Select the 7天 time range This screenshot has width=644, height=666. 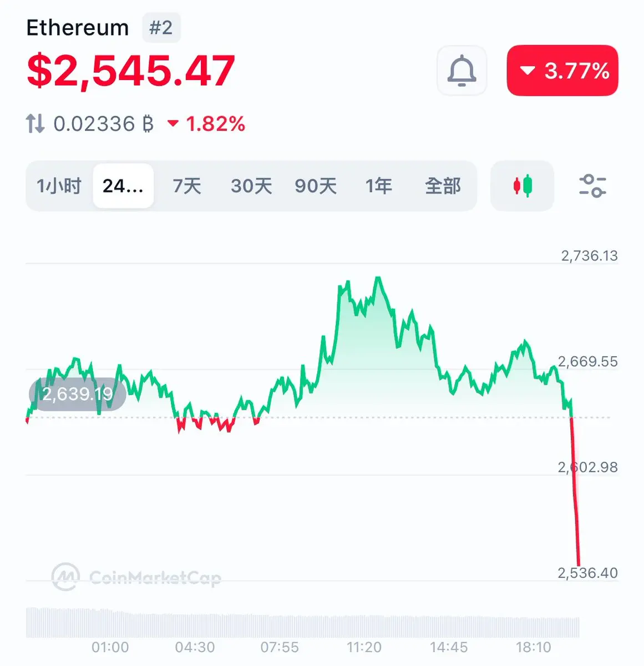click(x=187, y=186)
